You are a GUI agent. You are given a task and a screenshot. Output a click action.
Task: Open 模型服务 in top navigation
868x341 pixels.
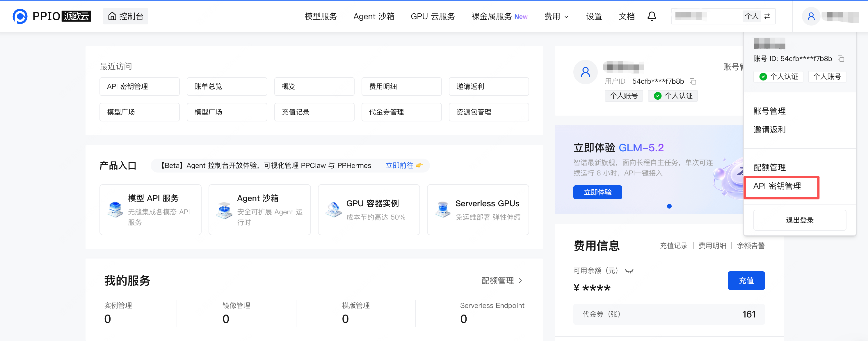321,17
